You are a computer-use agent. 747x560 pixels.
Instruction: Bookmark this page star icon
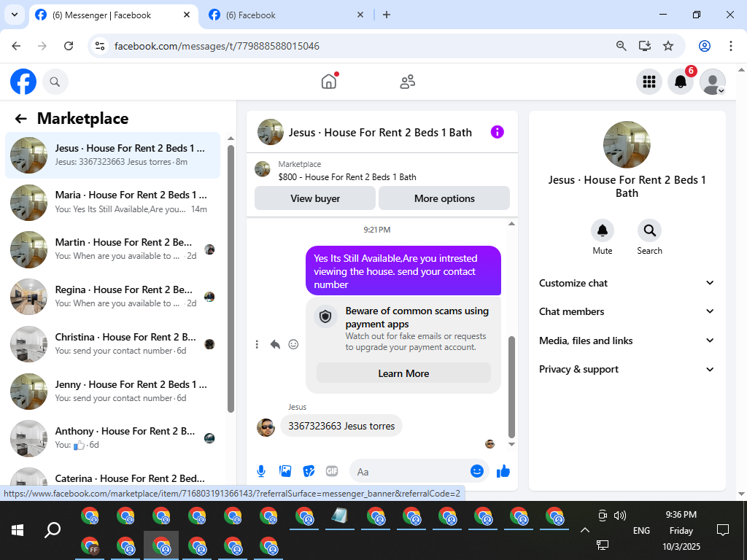pyautogui.click(x=668, y=46)
